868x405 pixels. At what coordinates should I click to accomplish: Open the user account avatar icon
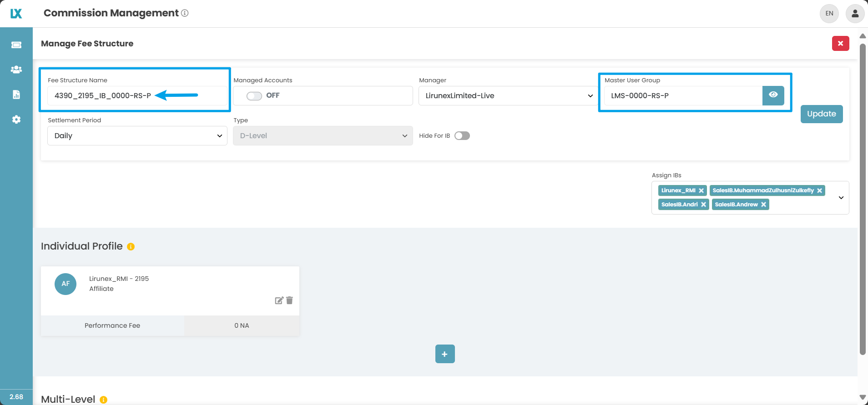coord(855,14)
